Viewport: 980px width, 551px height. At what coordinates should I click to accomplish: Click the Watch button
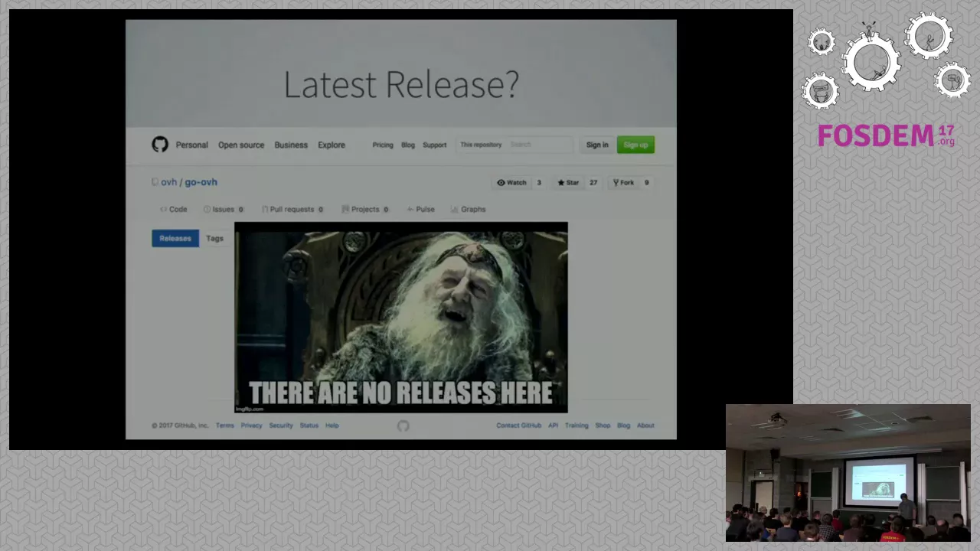[511, 183]
